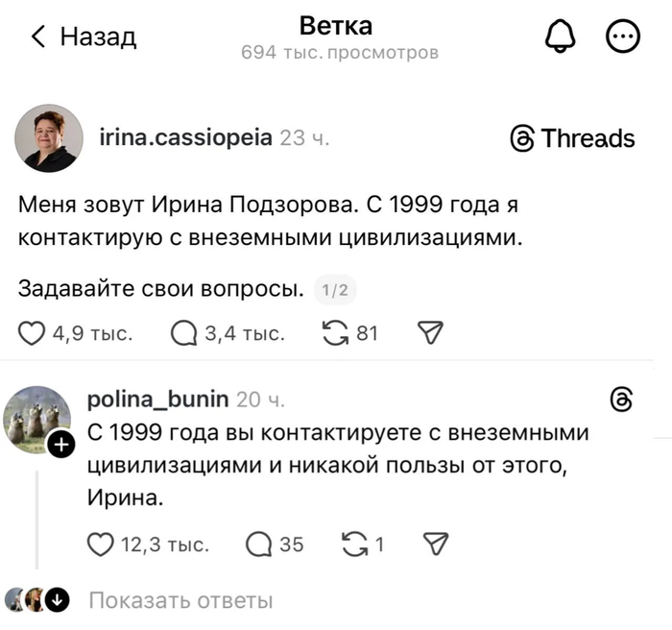Viewport: 672px width, 630px height.
Task: Expand replies with Показать ответы
Action: click(x=180, y=601)
